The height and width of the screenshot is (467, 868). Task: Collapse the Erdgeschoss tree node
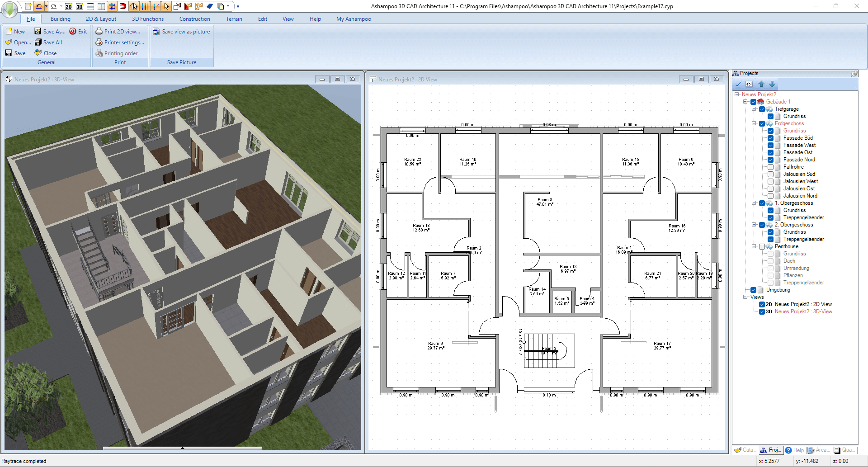[x=754, y=123]
